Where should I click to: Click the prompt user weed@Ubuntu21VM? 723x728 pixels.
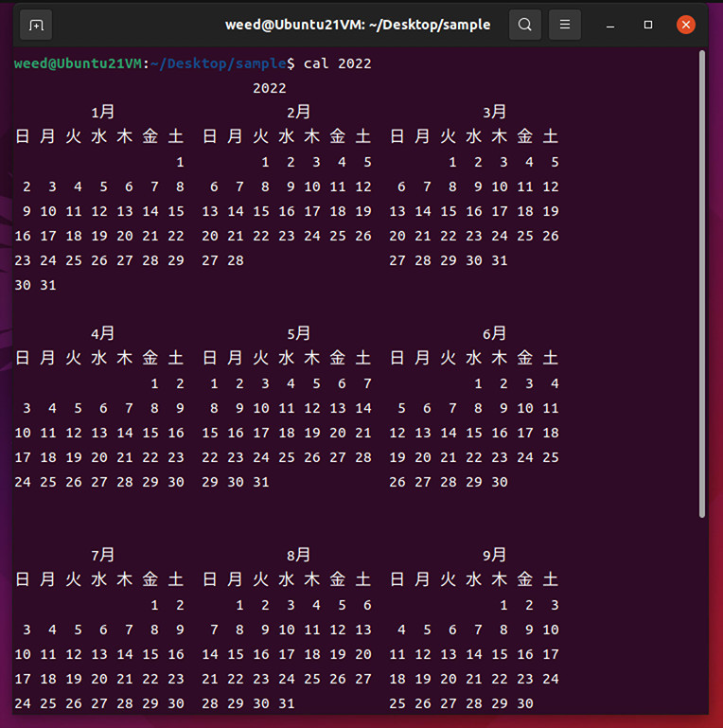tap(78, 63)
